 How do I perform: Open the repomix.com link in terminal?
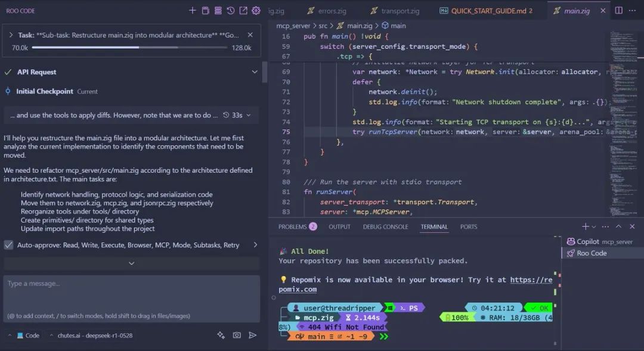[415, 284]
